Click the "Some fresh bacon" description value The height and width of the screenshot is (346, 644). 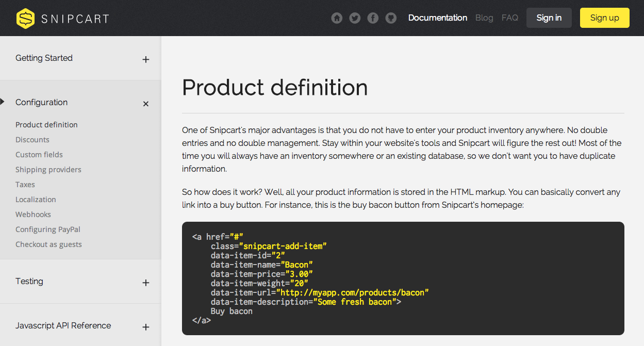pyautogui.click(x=354, y=302)
